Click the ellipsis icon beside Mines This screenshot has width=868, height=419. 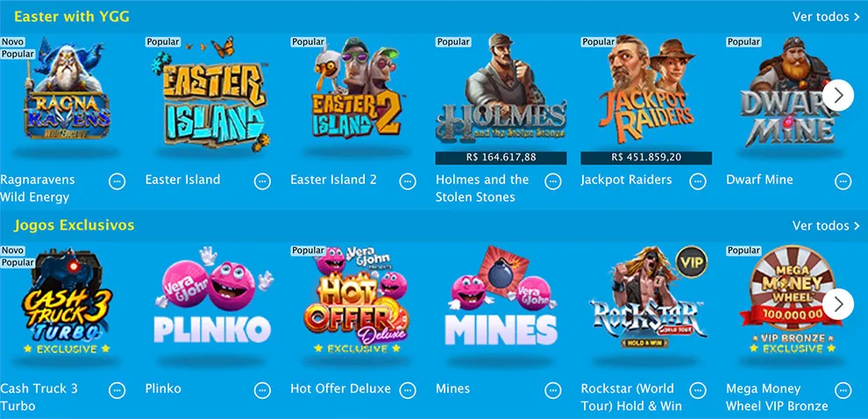(553, 390)
